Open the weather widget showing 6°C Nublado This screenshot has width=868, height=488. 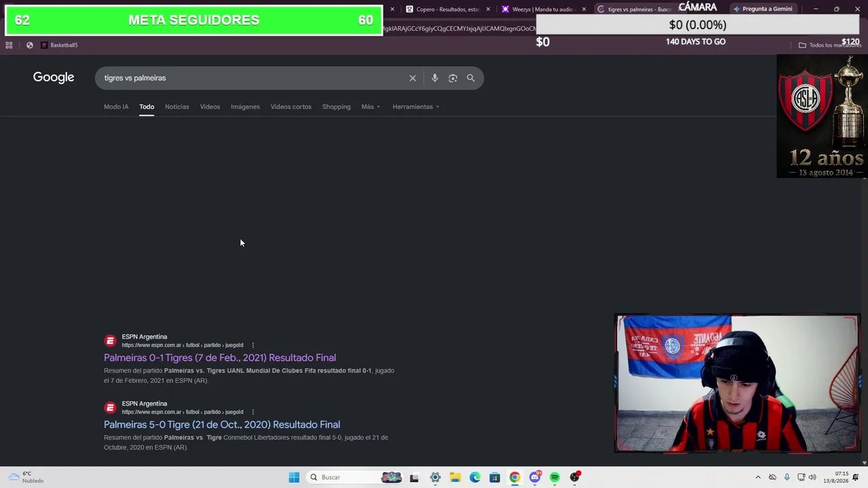click(26, 477)
